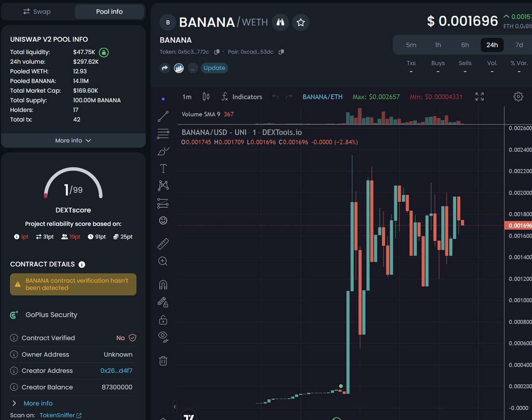
Task: Select the 5m stats interval
Action: [x=411, y=45]
